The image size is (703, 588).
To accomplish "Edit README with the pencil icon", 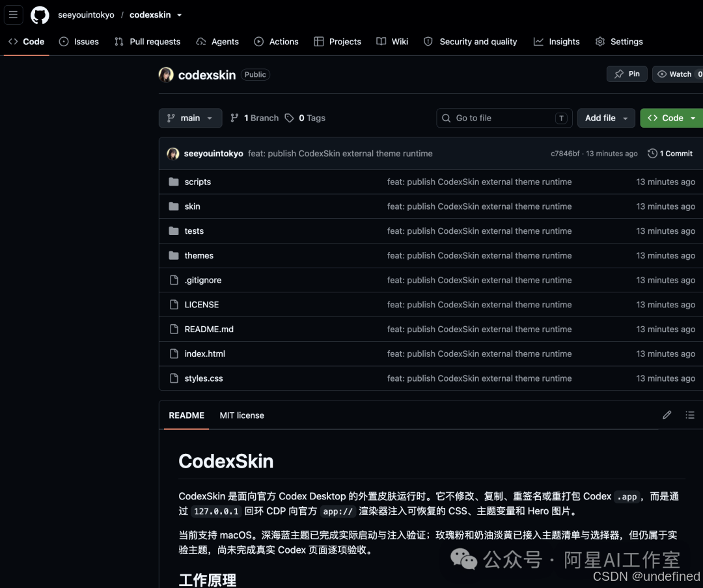I will tap(667, 415).
